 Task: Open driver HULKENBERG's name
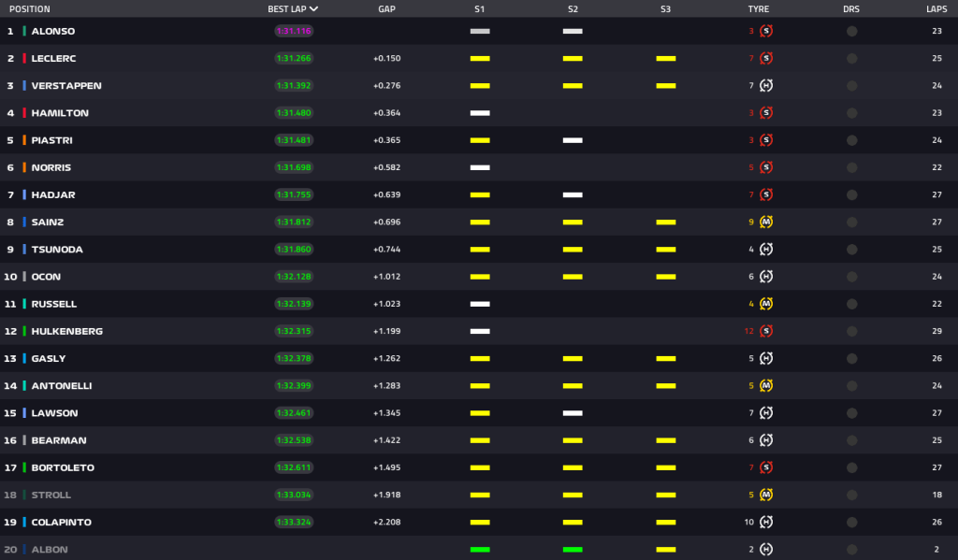(67, 331)
